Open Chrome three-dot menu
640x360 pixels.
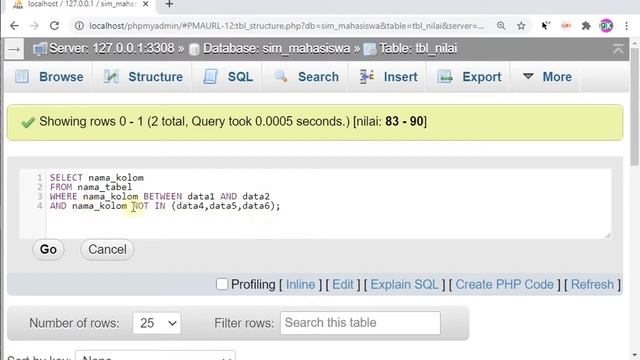click(627, 26)
